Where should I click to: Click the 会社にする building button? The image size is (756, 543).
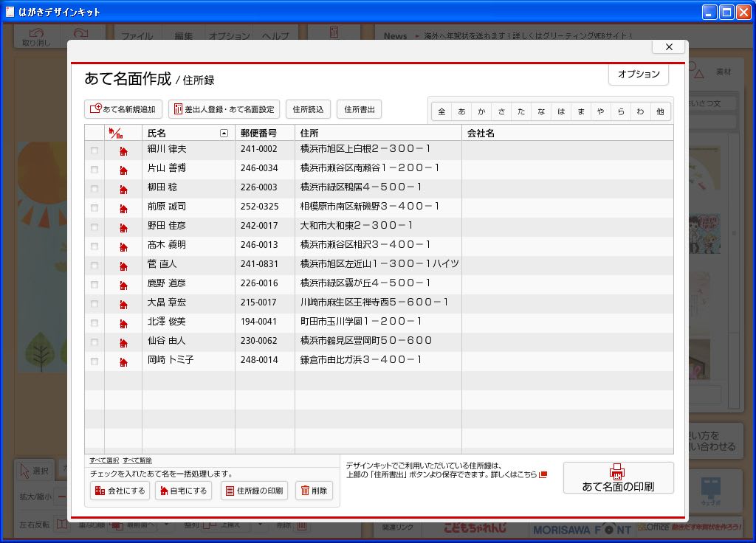coord(120,491)
